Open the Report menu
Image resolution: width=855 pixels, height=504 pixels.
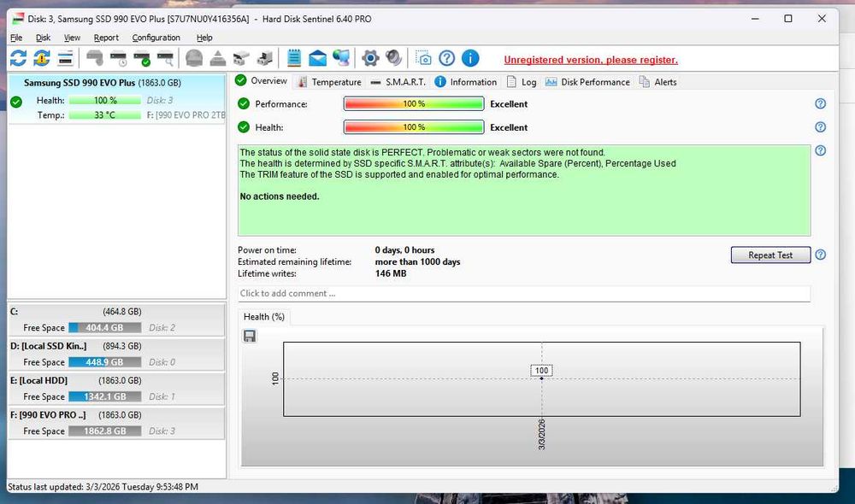pyautogui.click(x=106, y=38)
